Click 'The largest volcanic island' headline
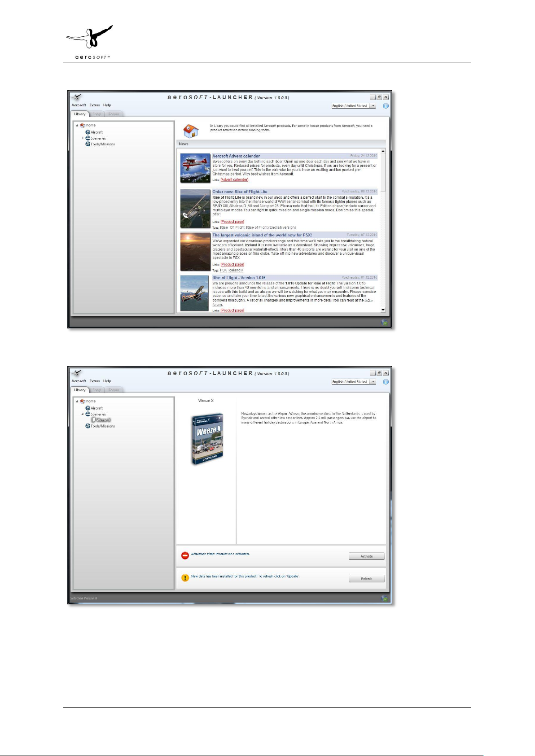535x756 pixels. pyautogui.click(x=262, y=235)
